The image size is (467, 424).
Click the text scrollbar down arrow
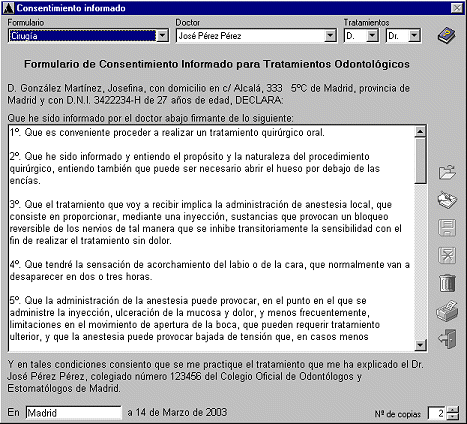(x=420, y=344)
